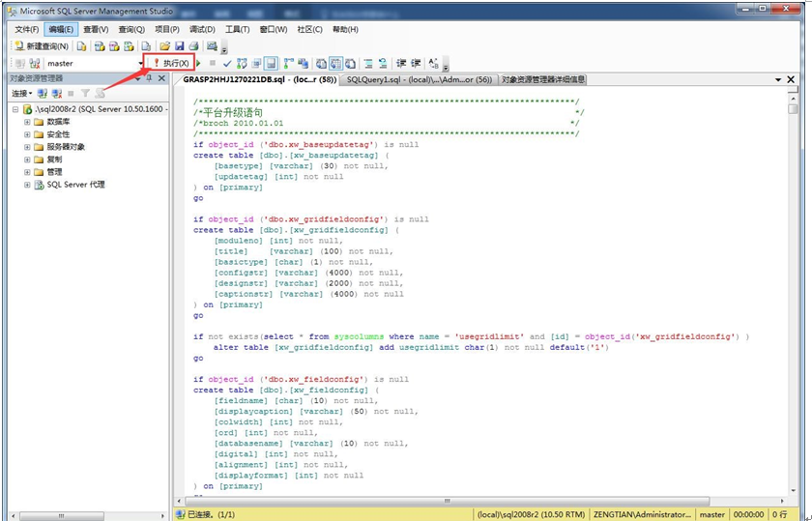Open the 查询(Q) Query menu
The width and height of the screenshot is (812, 521).
coord(131,29)
